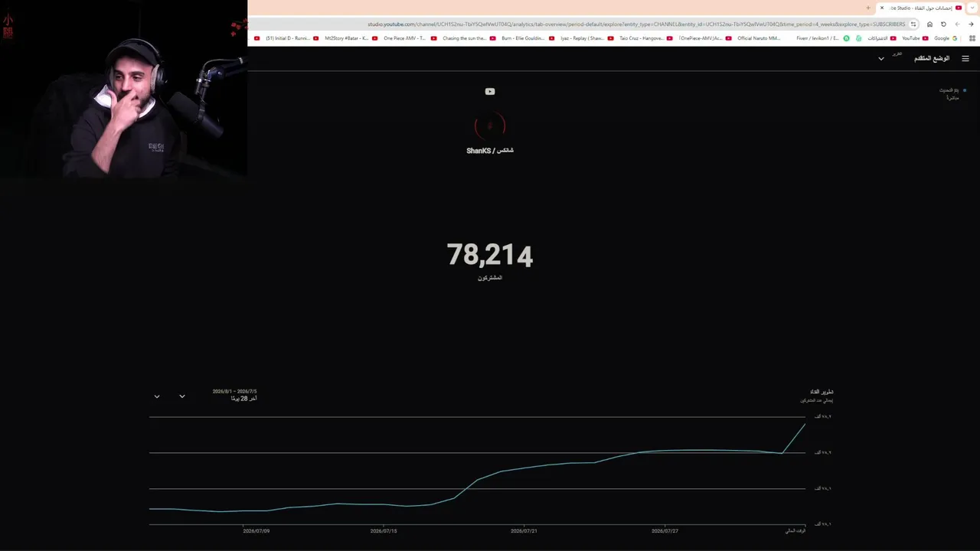Open a new browser tab with the plus icon
Image resolution: width=980 pixels, height=551 pixels.
point(868,8)
